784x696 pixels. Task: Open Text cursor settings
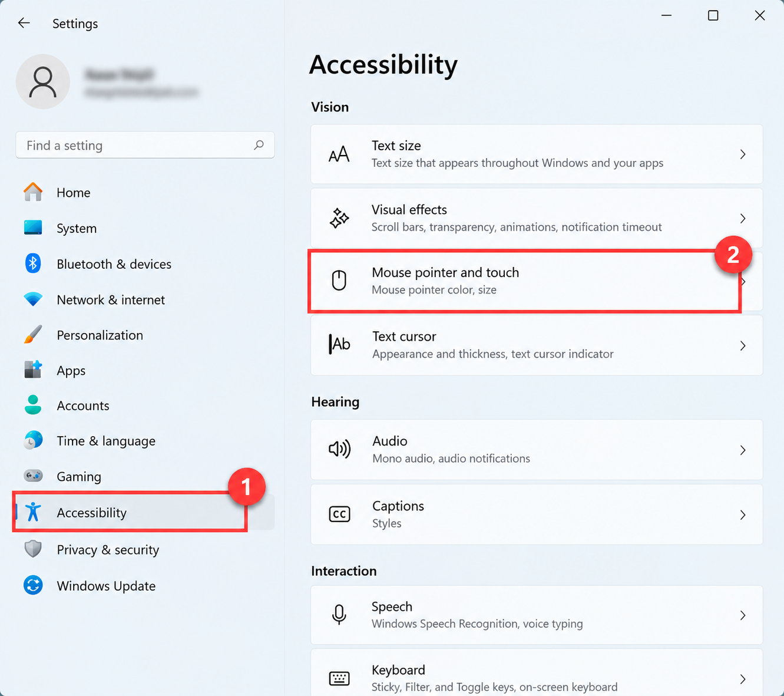tap(537, 345)
